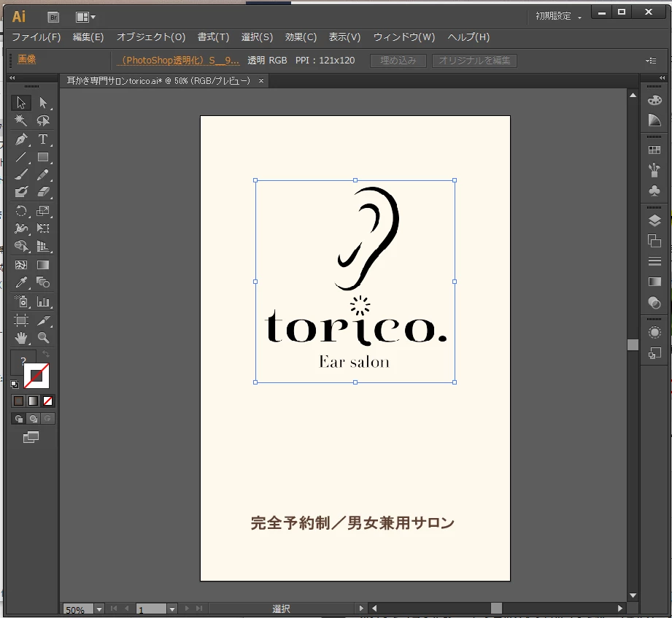This screenshot has height=618, width=672.
Task: Open the arrange documents dropdown
Action: (x=85, y=17)
